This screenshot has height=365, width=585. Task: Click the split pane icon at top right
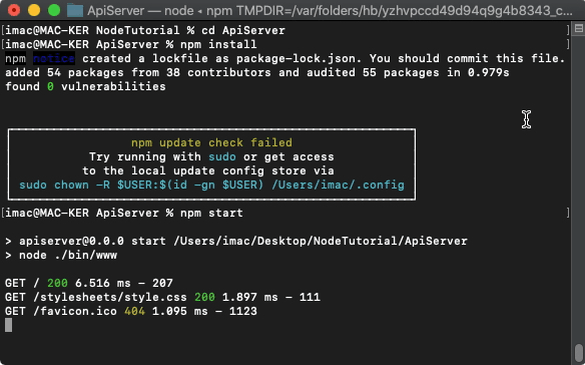[x=579, y=29]
